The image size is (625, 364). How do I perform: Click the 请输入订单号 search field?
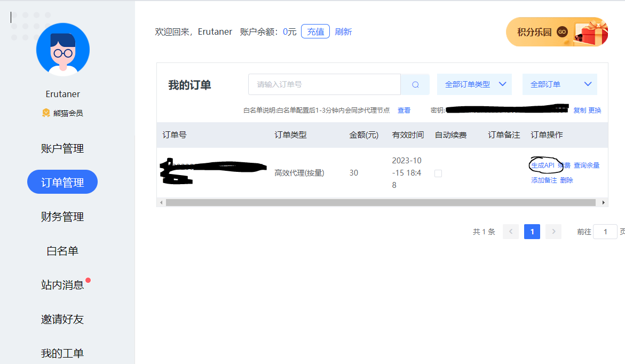tap(324, 84)
